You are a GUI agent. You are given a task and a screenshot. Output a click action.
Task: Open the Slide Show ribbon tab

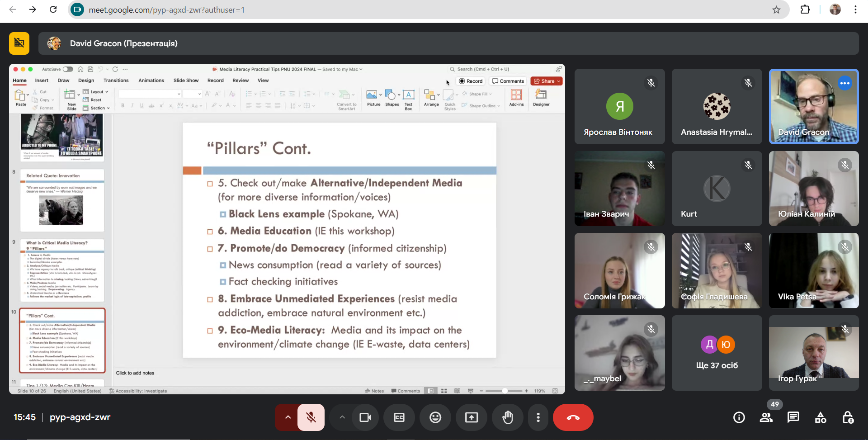pos(186,80)
